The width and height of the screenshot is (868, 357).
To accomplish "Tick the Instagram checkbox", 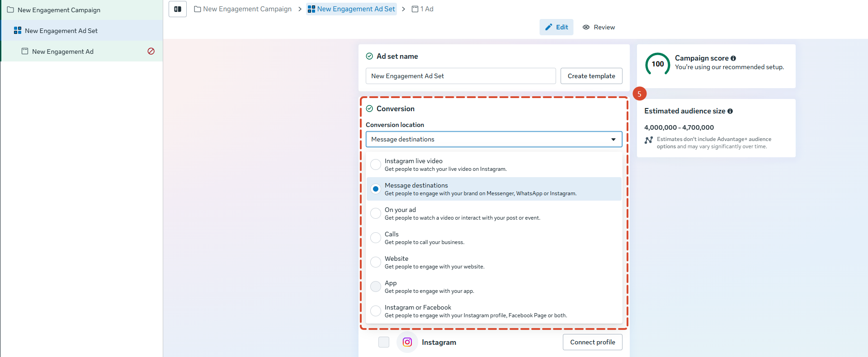I will tap(384, 342).
